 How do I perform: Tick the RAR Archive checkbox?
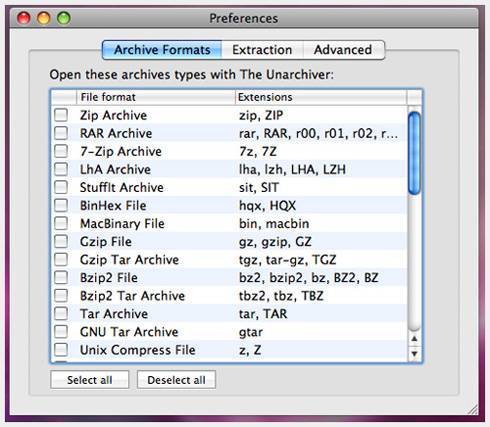point(61,133)
